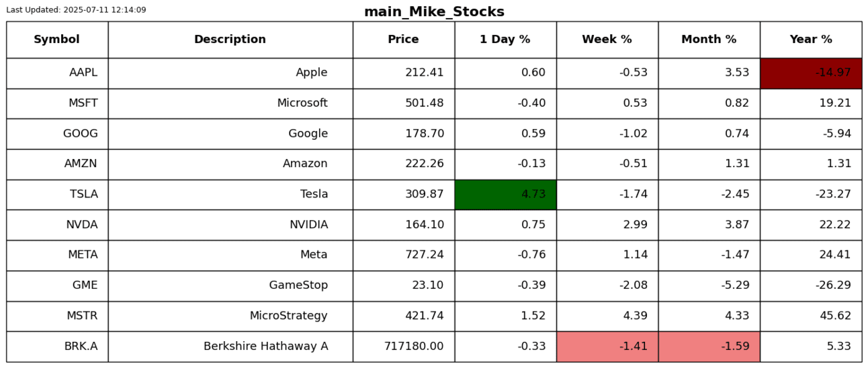Select the Year % column header
The height and width of the screenshot is (368, 868).
click(x=810, y=40)
